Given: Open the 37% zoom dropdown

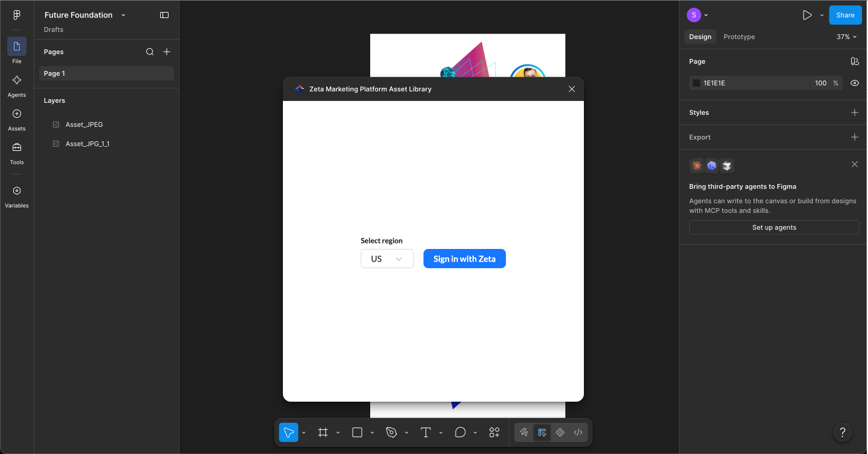Looking at the screenshot, I should click(846, 37).
